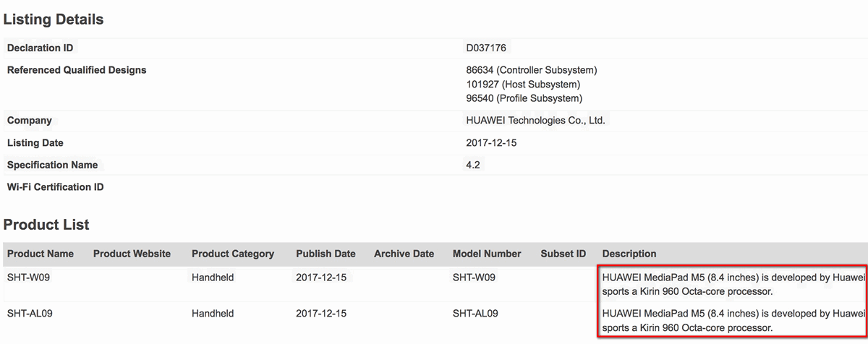This screenshot has width=868, height=344.
Task: Click the Product Website column header
Action: click(x=132, y=254)
